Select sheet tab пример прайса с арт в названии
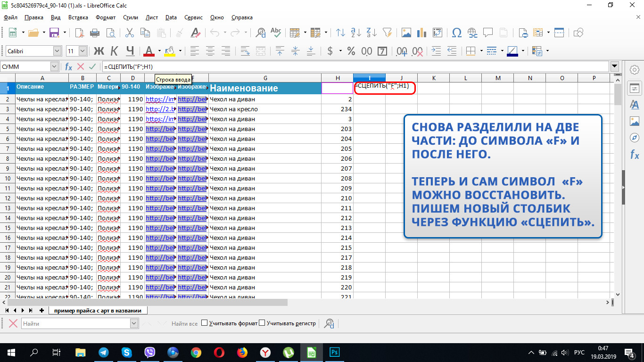The width and height of the screenshot is (644, 362). coord(98,310)
